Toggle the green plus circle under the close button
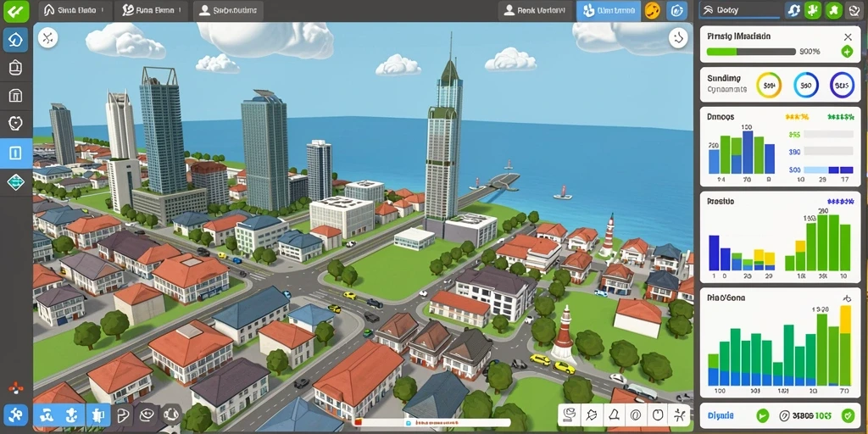 847,52
